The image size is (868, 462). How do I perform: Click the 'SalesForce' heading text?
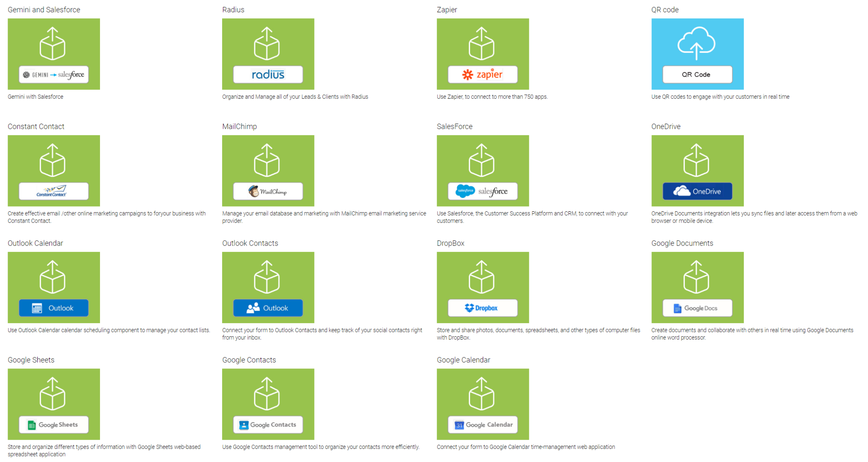click(454, 127)
